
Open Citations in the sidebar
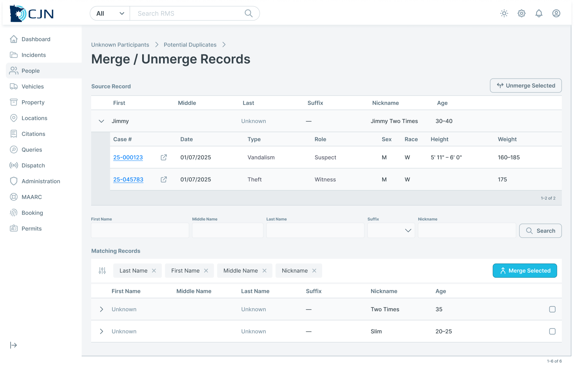(44, 134)
